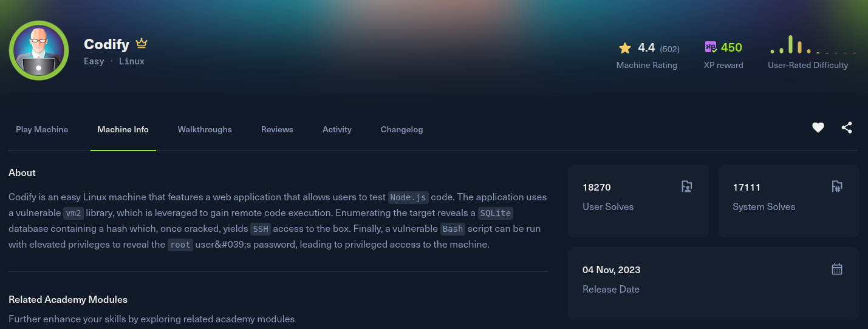868x329 pixels.
Task: Click the Linux OS label
Action: coord(132,61)
